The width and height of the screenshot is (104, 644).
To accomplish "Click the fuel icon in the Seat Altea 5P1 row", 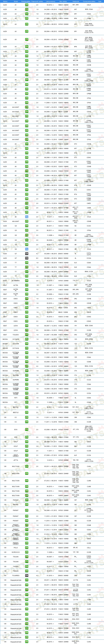I will click(x=27, y=285).
